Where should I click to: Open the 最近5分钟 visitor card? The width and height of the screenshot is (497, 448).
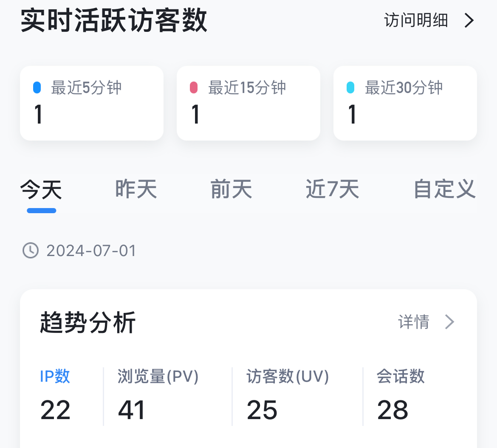92,103
